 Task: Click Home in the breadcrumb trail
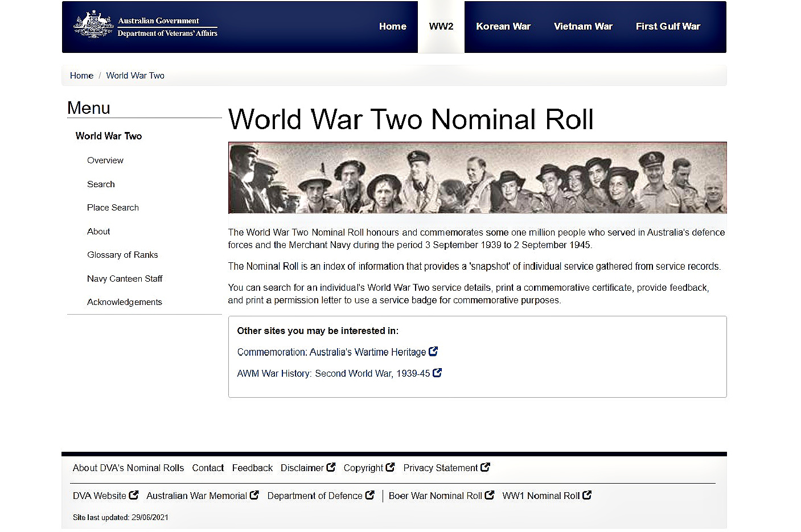[81, 75]
